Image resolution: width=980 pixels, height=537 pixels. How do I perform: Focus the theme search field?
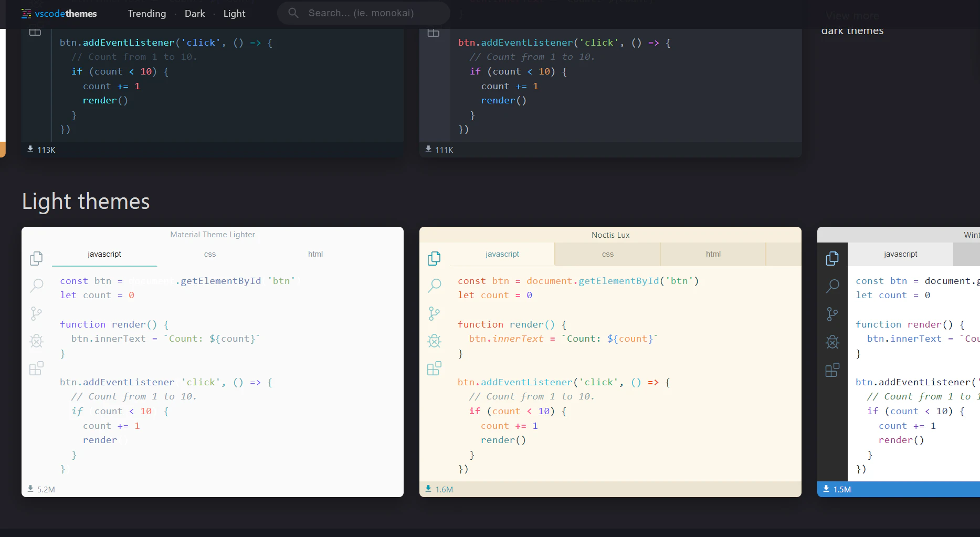click(x=363, y=13)
